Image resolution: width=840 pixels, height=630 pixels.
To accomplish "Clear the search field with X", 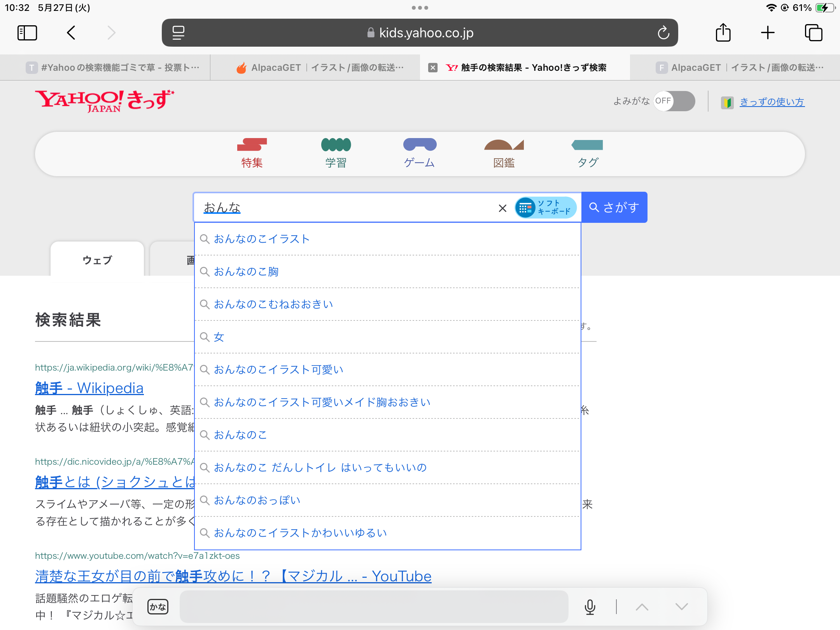I will [502, 208].
